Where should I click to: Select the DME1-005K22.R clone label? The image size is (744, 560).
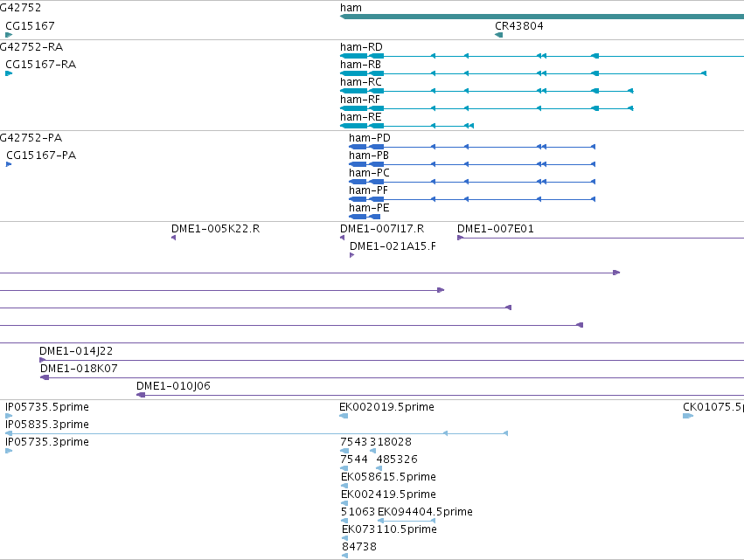pyautogui.click(x=215, y=229)
